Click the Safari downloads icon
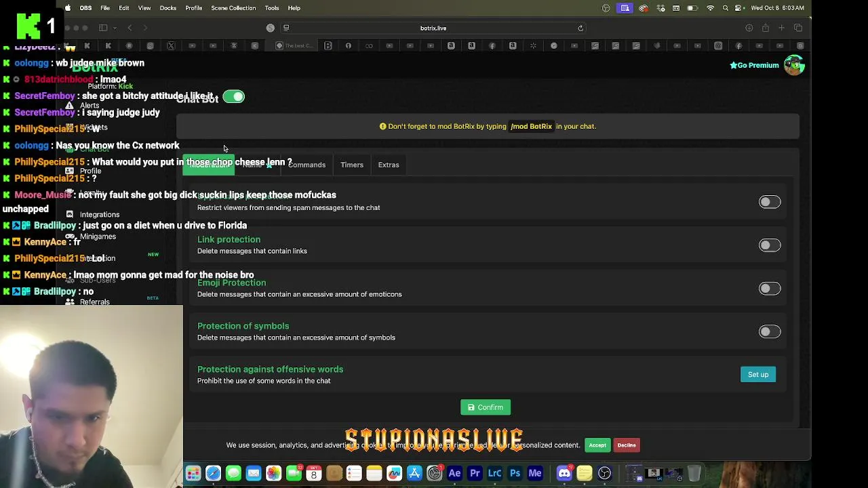Screen dimensions: 868x488 coord(749,28)
